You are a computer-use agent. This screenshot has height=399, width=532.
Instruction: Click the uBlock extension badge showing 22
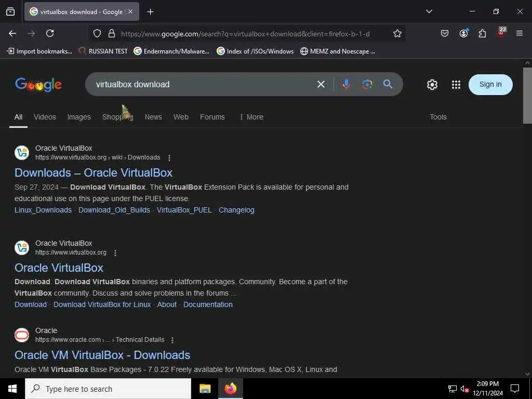pyautogui.click(x=501, y=32)
